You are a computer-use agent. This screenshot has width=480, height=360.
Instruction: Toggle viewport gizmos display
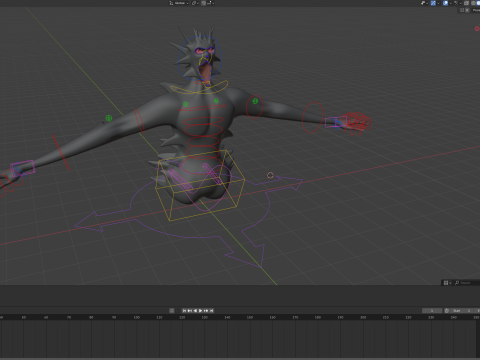[433, 3]
